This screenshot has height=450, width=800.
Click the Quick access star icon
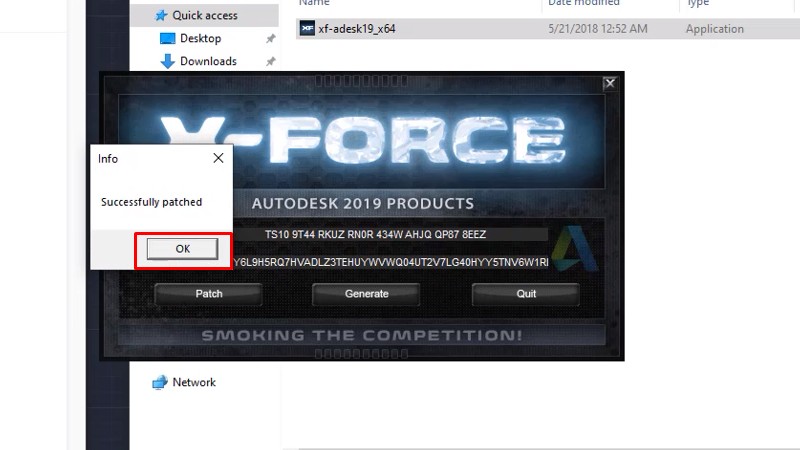161,15
